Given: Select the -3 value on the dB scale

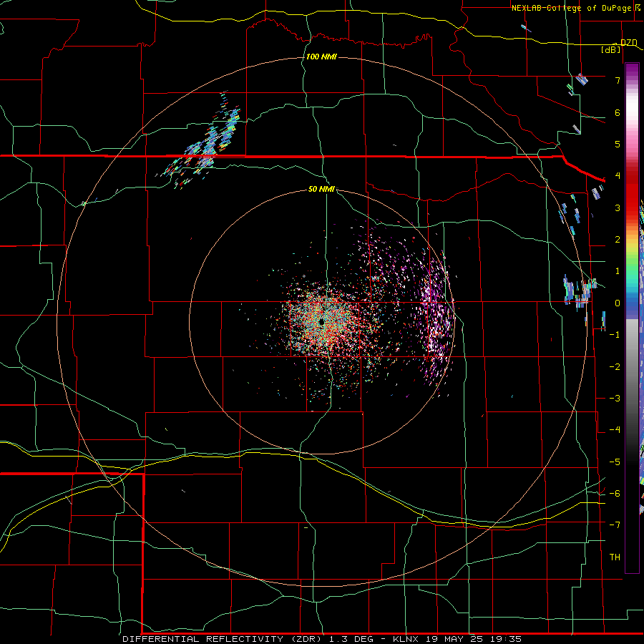Looking at the screenshot, I should (615, 399).
